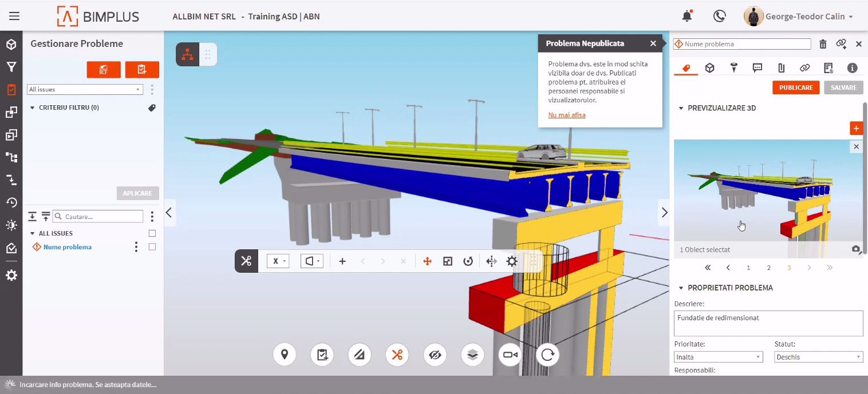
Task: Open the layers icon in bottom toolbar
Action: point(472,355)
